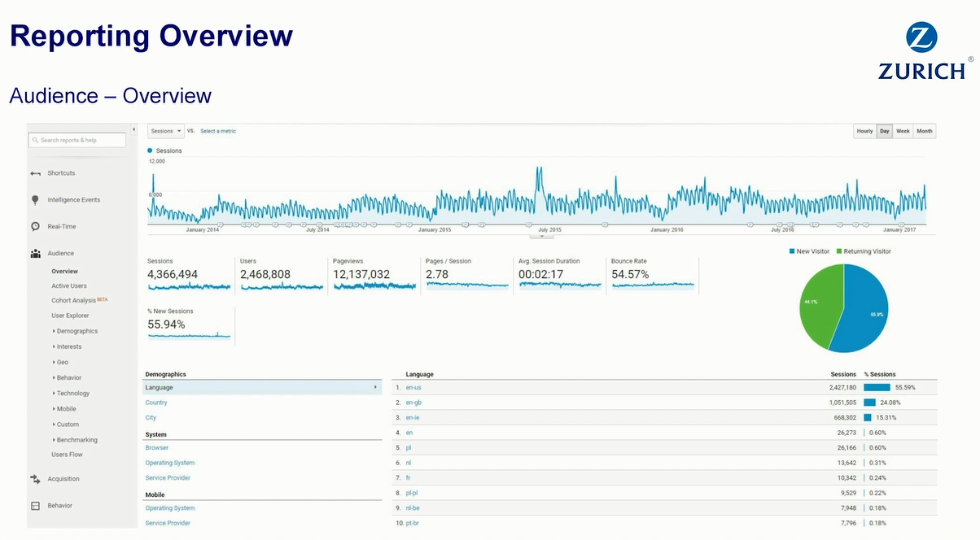Screen dimensions: 980x540
Task: Collapse the sidebar with the arrow handle
Action: (133, 129)
